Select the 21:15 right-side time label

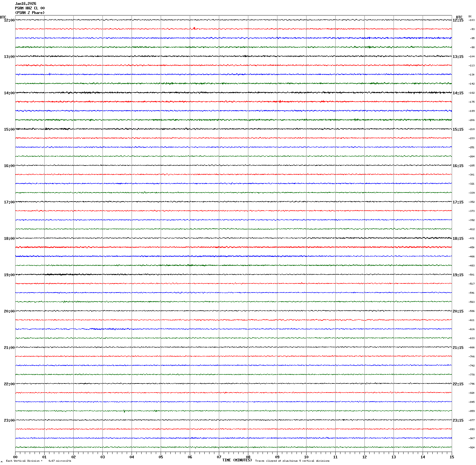458,348
